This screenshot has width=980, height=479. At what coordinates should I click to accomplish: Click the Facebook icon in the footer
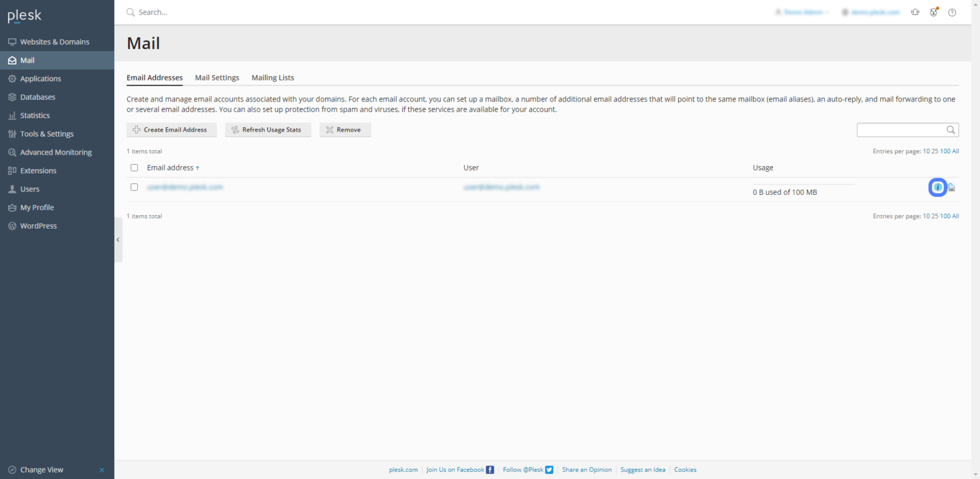pyautogui.click(x=490, y=469)
